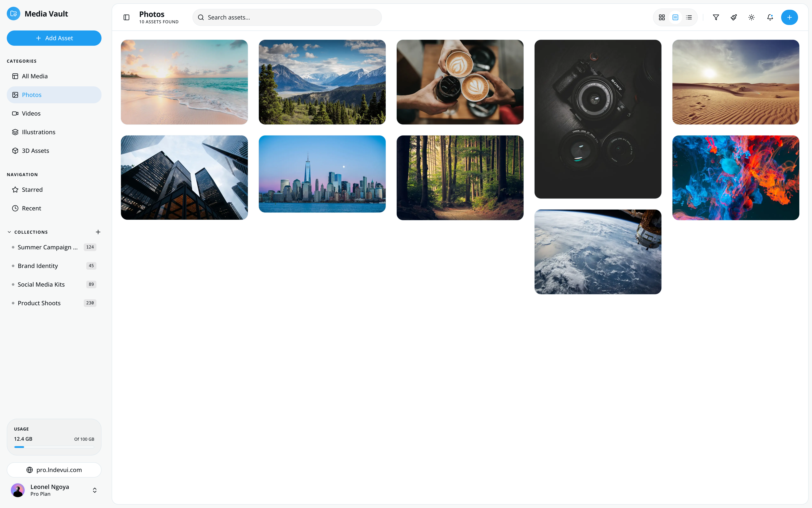Open the beach sunset photo
812x508 pixels.
[184, 82]
